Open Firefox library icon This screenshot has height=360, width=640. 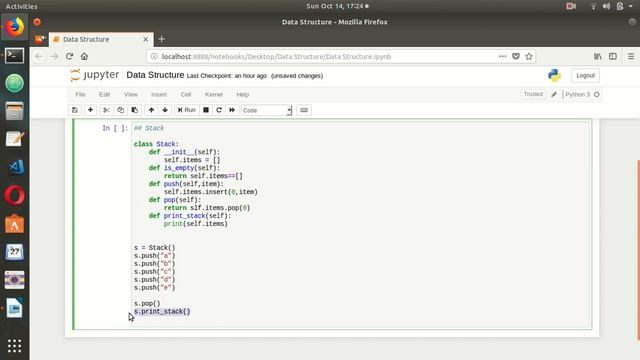click(598, 56)
